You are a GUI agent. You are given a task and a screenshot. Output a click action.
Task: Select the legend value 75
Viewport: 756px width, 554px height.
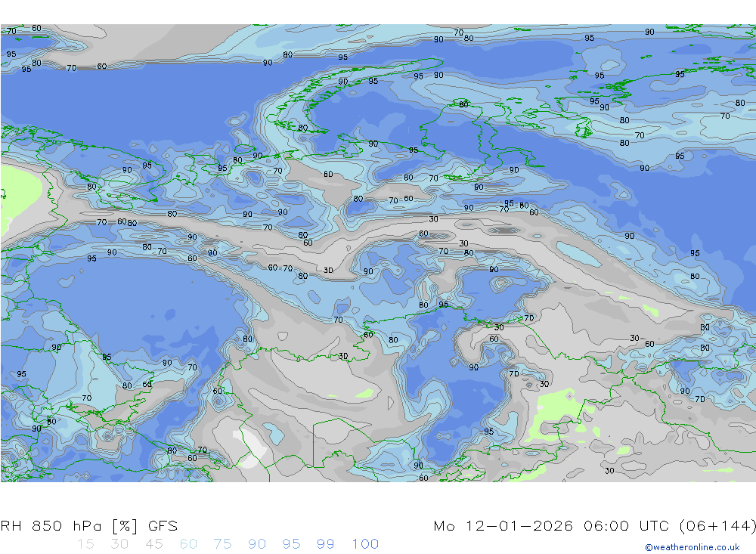(222, 544)
